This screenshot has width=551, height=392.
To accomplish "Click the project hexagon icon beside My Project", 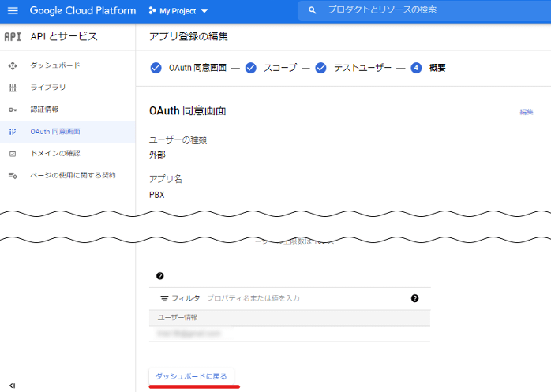I will click(152, 11).
